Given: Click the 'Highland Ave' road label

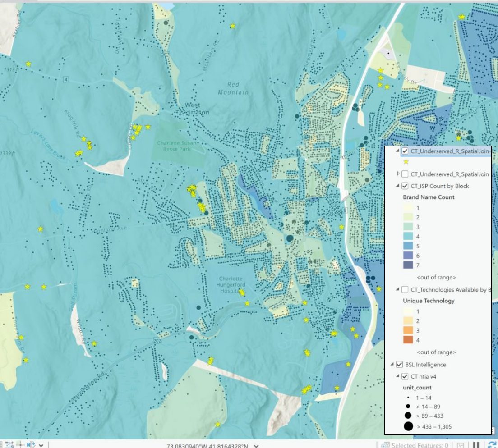Looking at the screenshot, I should click(109, 229).
